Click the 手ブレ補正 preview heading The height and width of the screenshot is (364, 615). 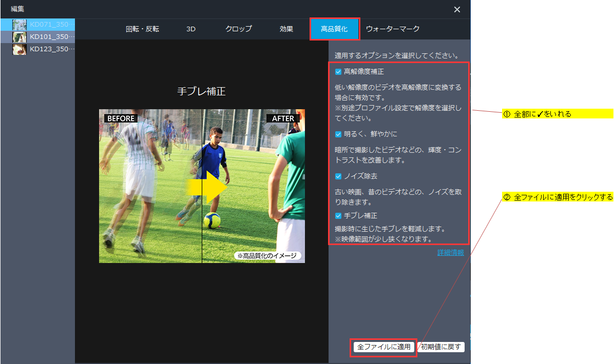(201, 91)
